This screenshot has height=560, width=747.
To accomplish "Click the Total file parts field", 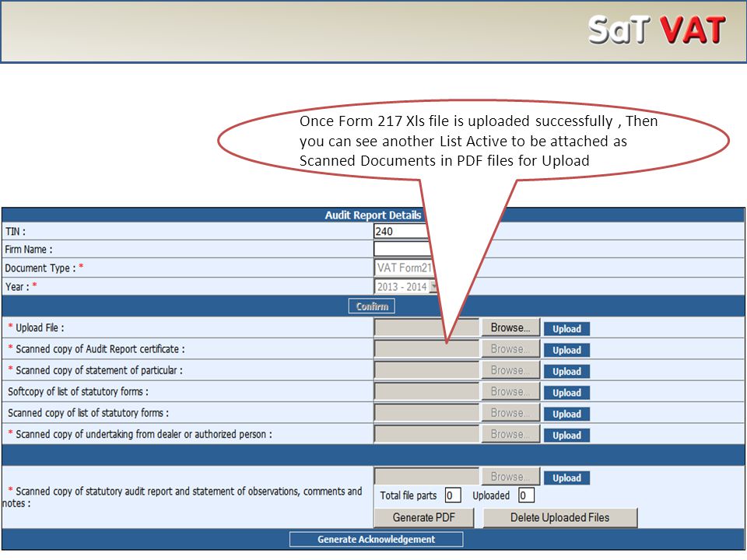I will [453, 495].
